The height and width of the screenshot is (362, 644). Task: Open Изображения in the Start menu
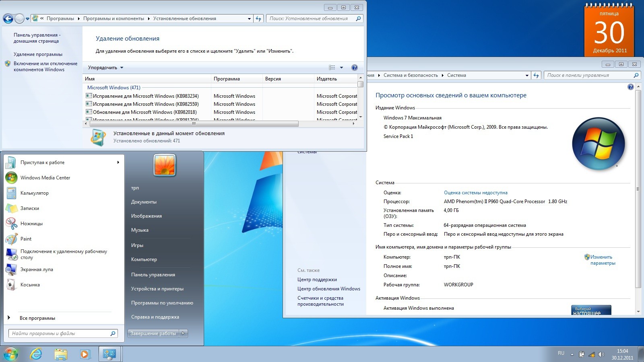pyautogui.click(x=147, y=216)
